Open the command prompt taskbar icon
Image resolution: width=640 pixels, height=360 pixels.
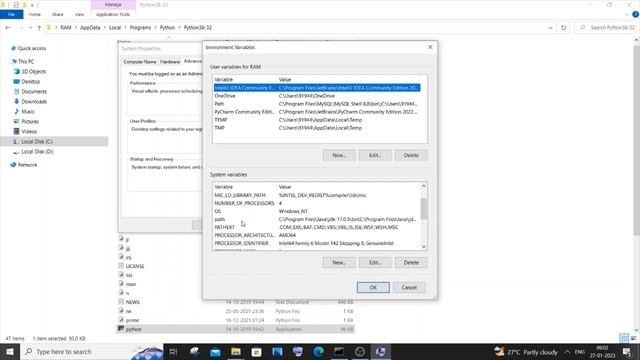click(339, 351)
